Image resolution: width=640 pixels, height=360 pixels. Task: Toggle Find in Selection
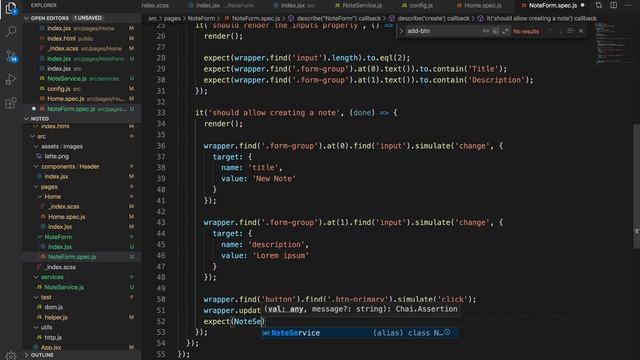pos(570,31)
